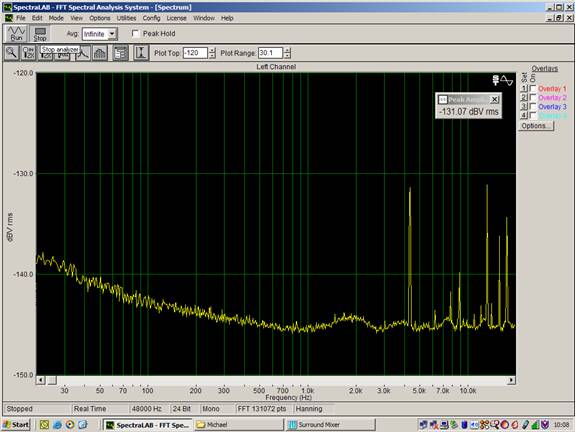575x432 pixels.
Task: Click the 48000 Hz status bar entry
Action: (x=147, y=409)
